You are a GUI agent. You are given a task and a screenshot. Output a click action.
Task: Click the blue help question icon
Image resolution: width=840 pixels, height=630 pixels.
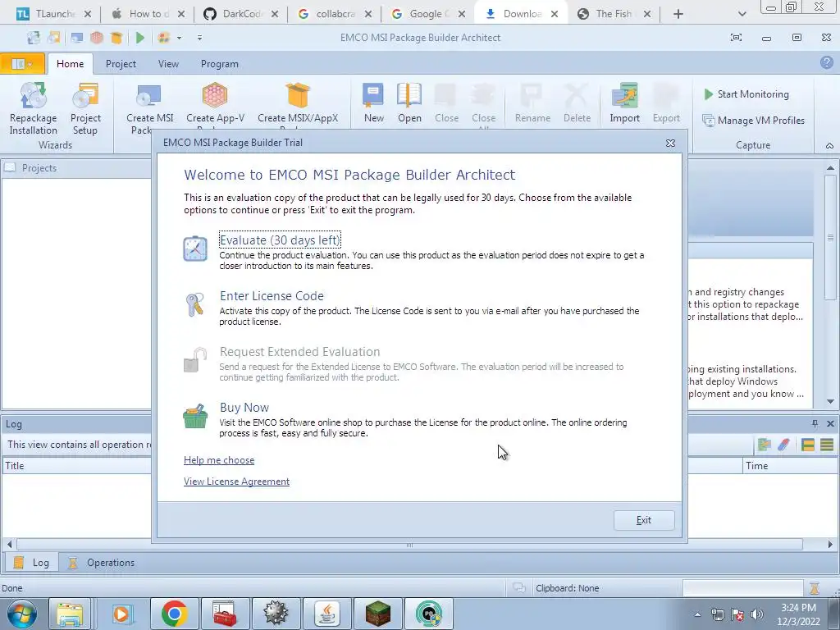pos(827,62)
